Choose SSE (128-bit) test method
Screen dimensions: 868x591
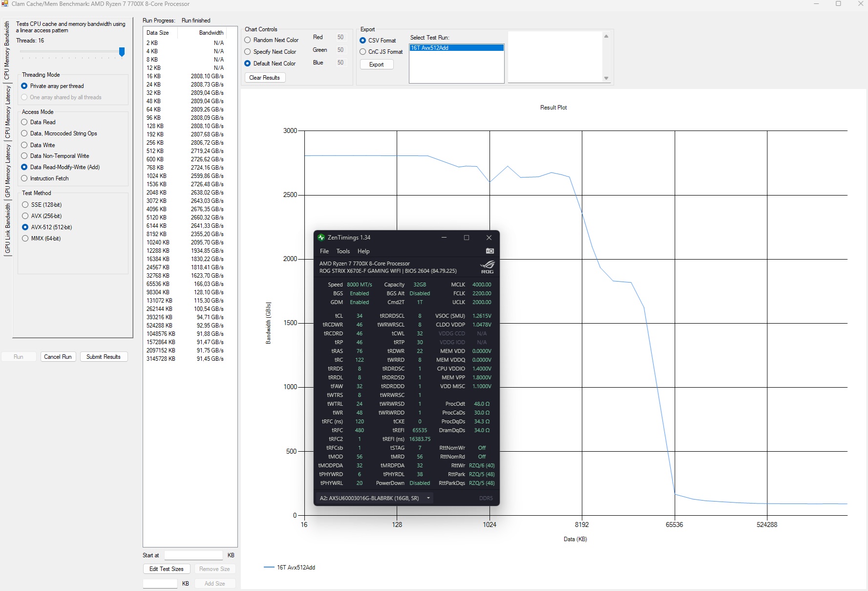tap(42, 205)
